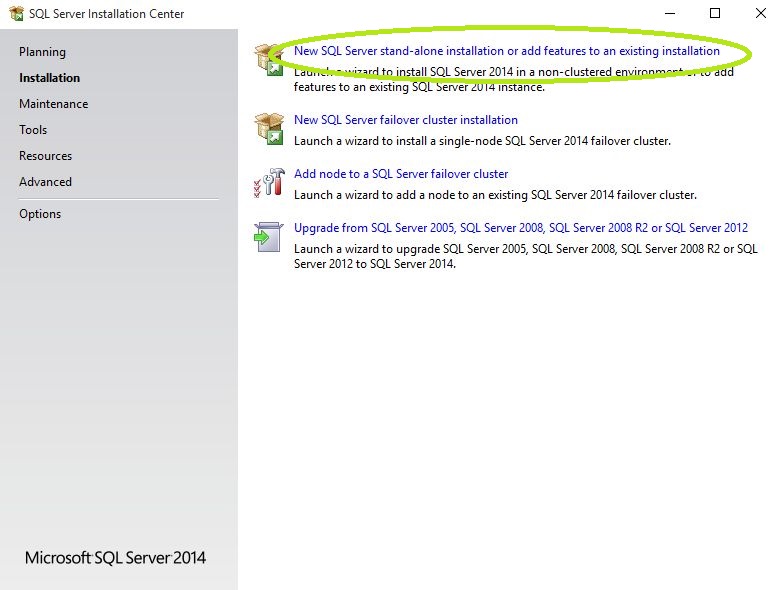Minimize the SQL Server Installation Center window
The height and width of the screenshot is (590, 784).
(x=670, y=14)
